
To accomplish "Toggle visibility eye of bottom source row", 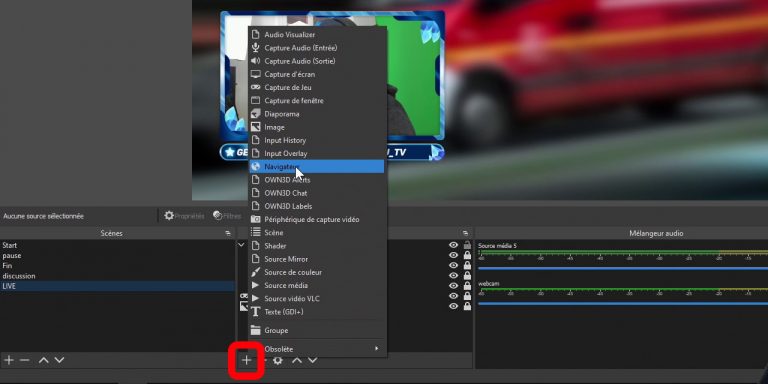I will [x=454, y=306].
